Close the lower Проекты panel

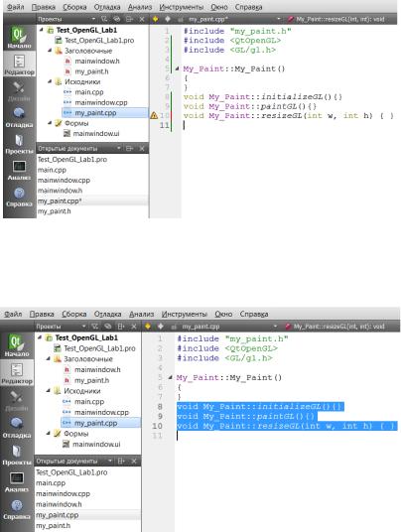134,327
